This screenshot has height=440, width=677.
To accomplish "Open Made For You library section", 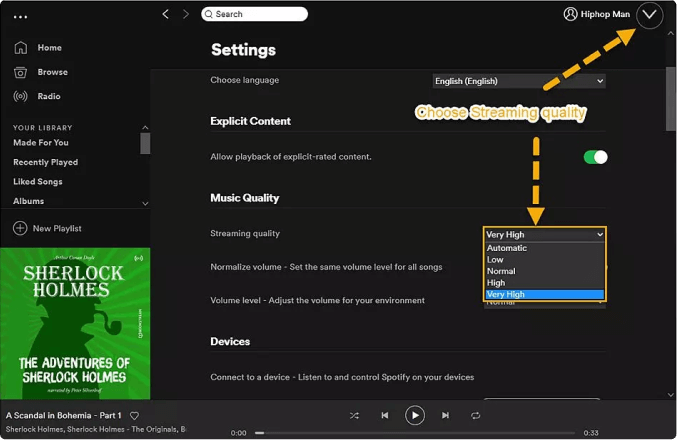I will click(41, 142).
